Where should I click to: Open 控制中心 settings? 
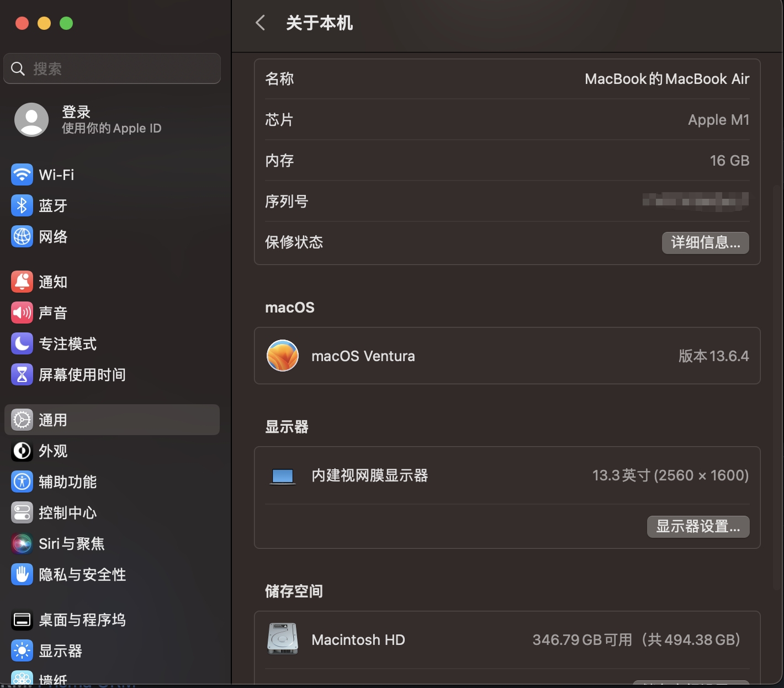coord(67,512)
